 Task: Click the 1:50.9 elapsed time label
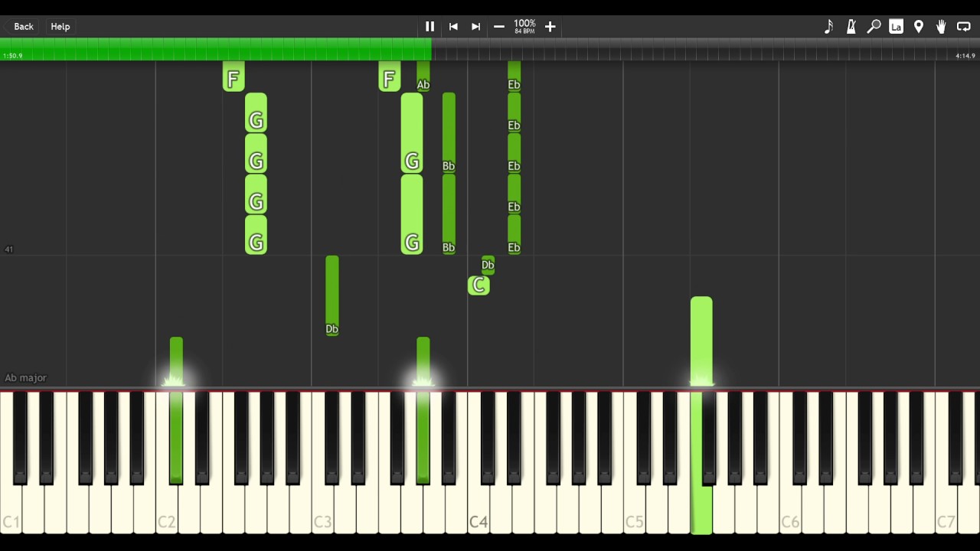tap(12, 56)
